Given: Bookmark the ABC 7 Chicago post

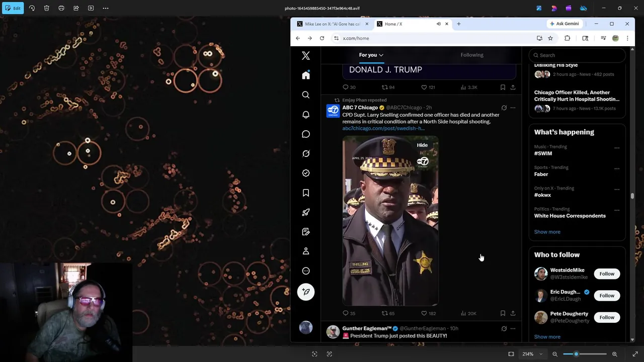Looking at the screenshot, I should [x=503, y=313].
